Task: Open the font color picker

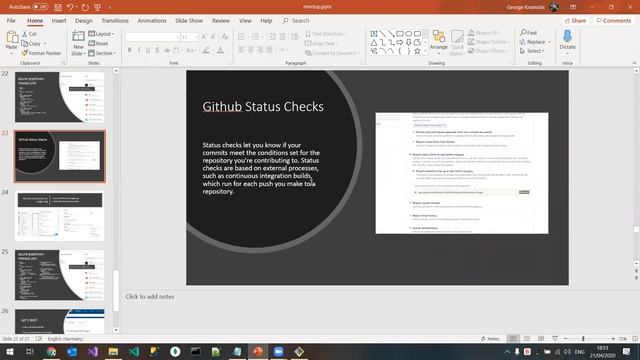Action: pyautogui.click(x=221, y=50)
